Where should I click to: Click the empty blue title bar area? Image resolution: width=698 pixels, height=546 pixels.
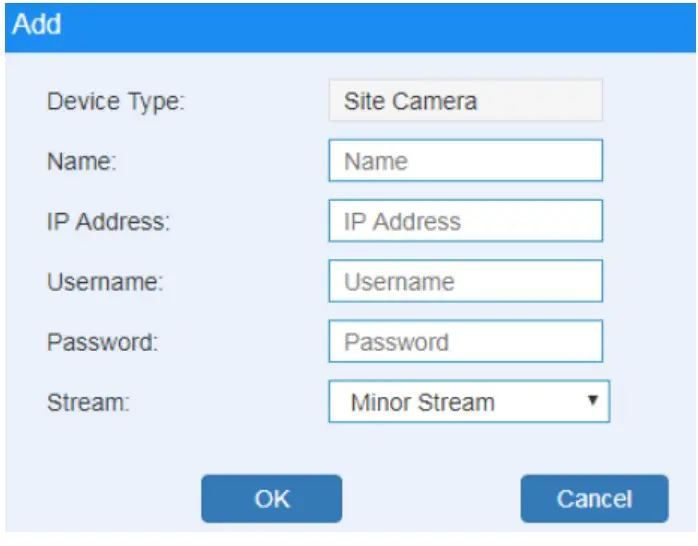pyautogui.click(x=380, y=23)
